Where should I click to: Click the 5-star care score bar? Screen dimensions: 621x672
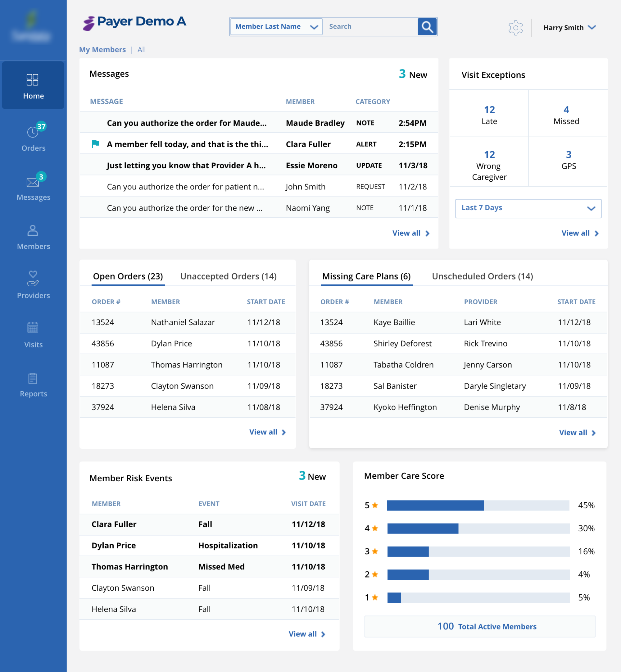[478, 505]
